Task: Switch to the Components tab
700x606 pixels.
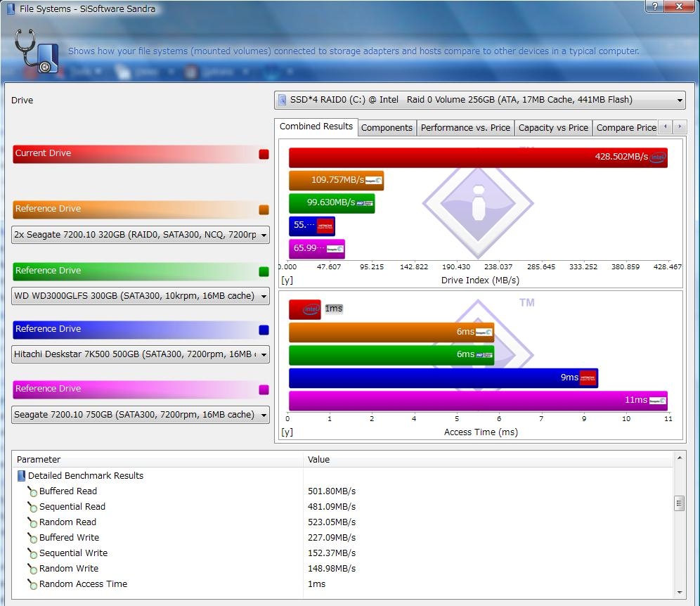Action: click(387, 128)
